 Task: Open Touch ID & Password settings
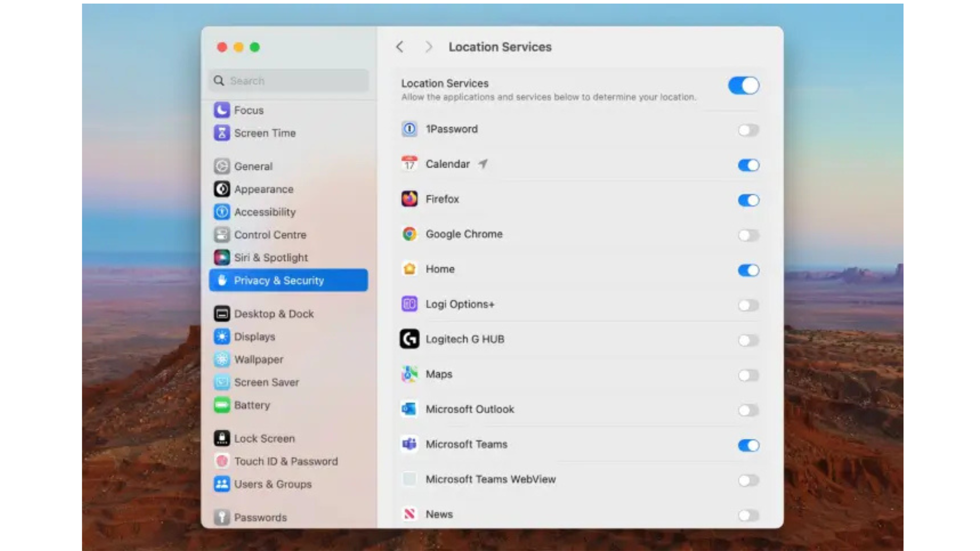[285, 461]
